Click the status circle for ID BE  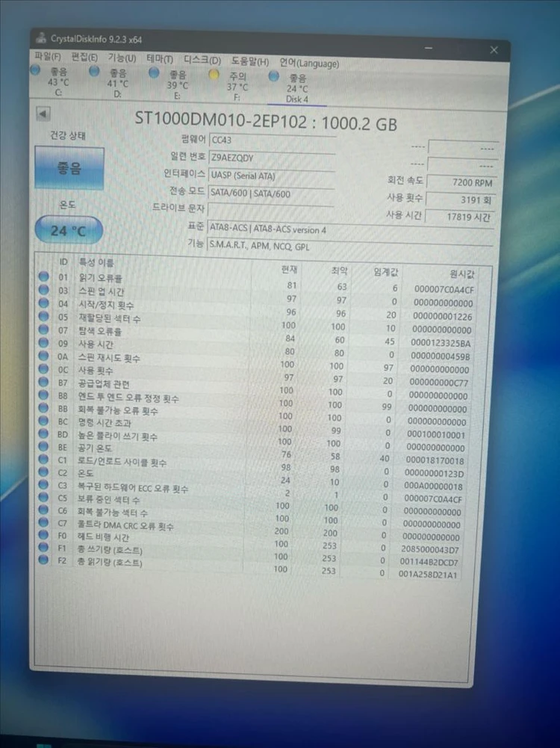pyautogui.click(x=43, y=447)
